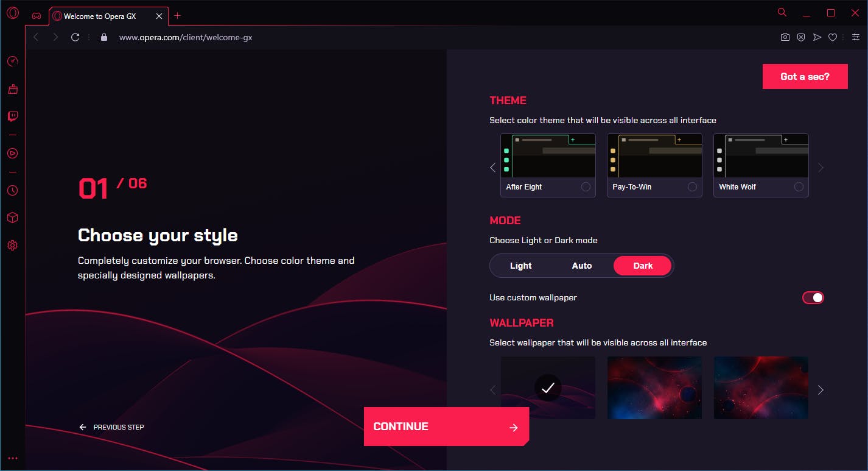Click the 'Use custom wallpaper' label
868x471 pixels.
pyautogui.click(x=533, y=298)
